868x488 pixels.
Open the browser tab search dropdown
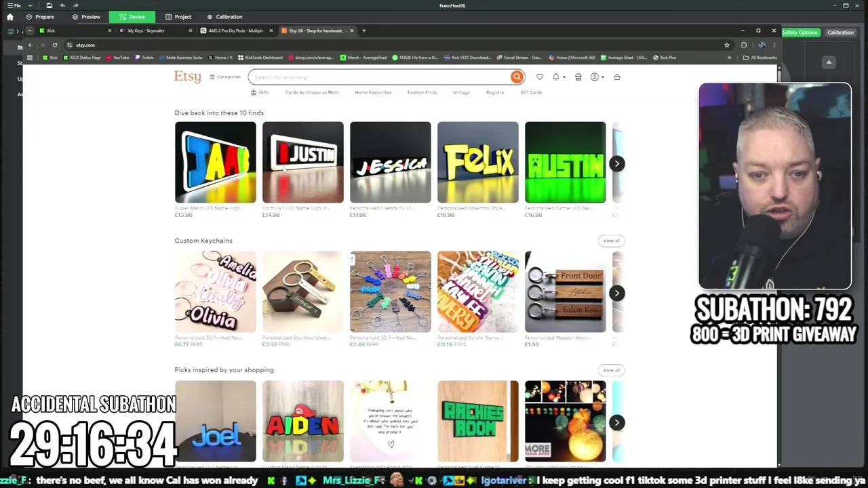30,30
